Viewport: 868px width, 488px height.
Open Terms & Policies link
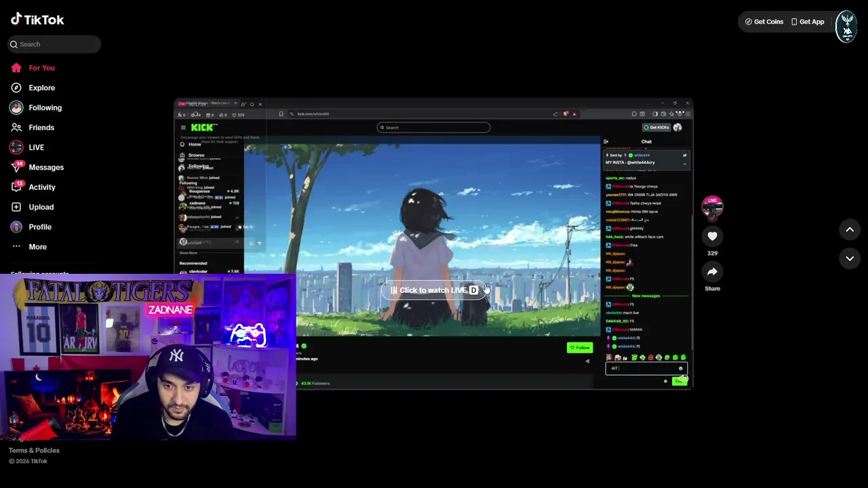coord(34,450)
